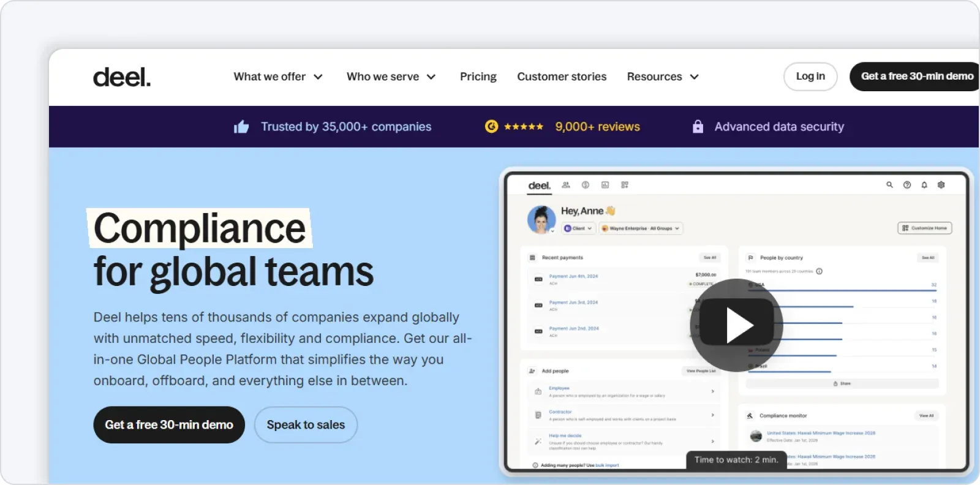Click the thumbs-up icon beside Trusted by companies
The width and height of the screenshot is (980, 485).
[x=241, y=127]
